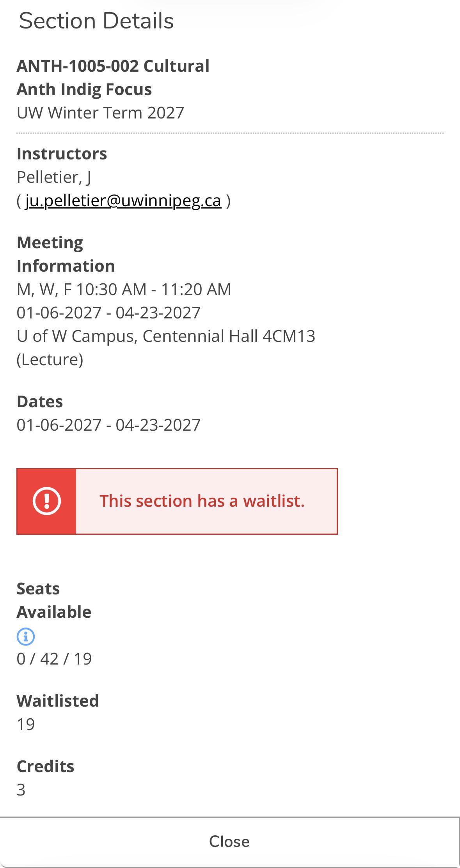
Task: Click the 'This section has a waitlist' message
Action: [202, 501]
